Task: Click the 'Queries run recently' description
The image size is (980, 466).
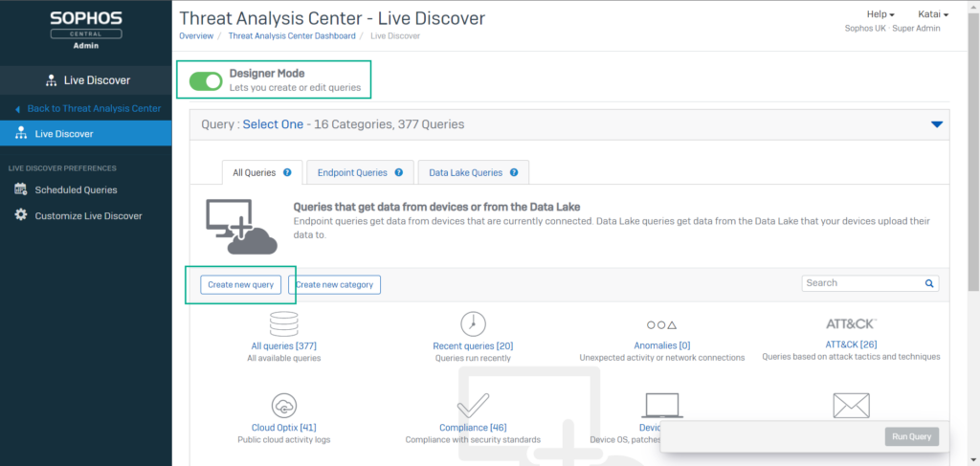Action: [x=473, y=358]
